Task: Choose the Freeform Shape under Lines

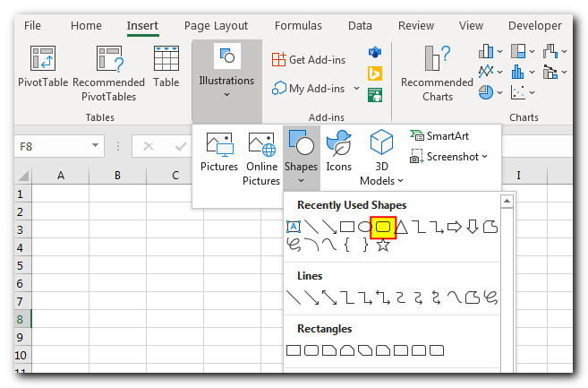Action: pyautogui.click(x=473, y=297)
